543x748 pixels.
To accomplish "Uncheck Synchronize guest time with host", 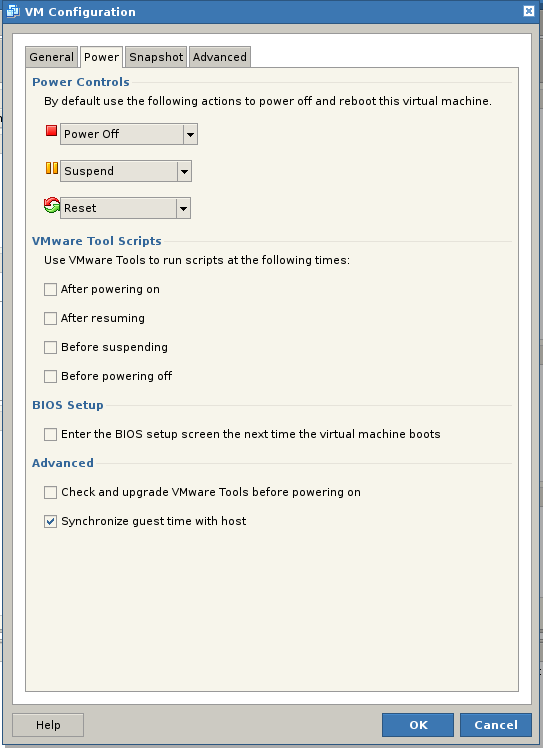I will [50, 521].
